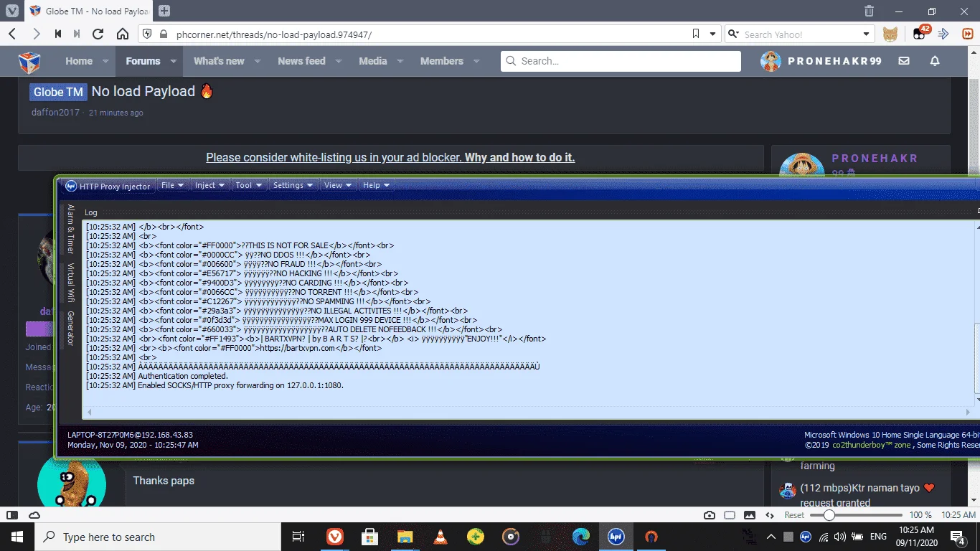Image resolution: width=980 pixels, height=551 pixels.
Task: Open a new tab with plus icon
Action: pyautogui.click(x=164, y=11)
